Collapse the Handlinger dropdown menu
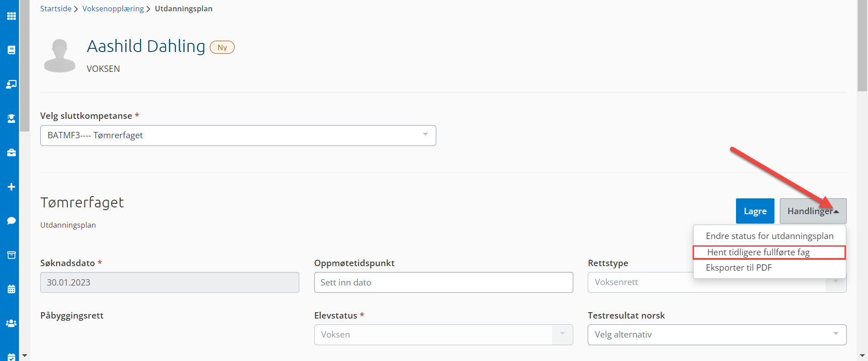Viewport: 868px width, 361px height. pyautogui.click(x=813, y=211)
